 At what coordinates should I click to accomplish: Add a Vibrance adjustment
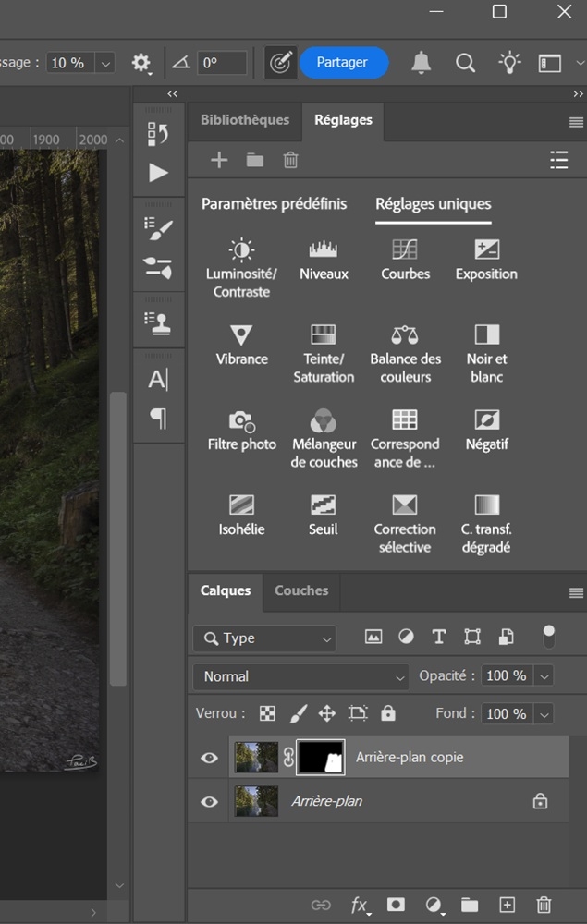[x=241, y=345]
